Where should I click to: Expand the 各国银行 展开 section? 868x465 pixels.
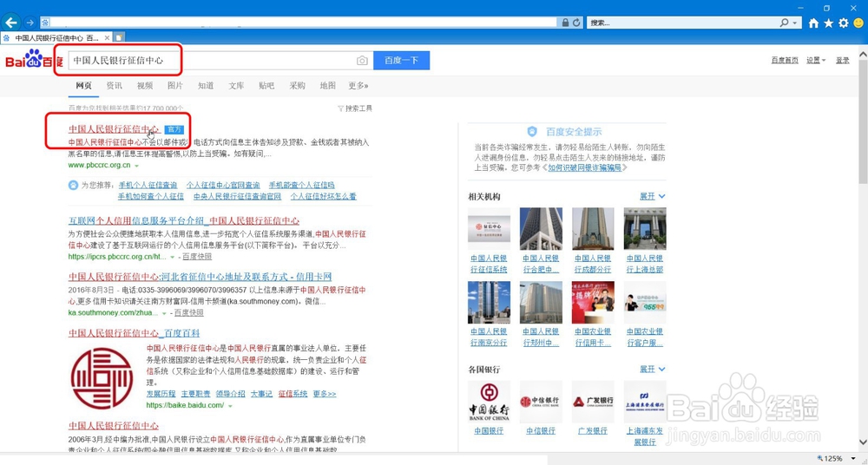coord(653,370)
